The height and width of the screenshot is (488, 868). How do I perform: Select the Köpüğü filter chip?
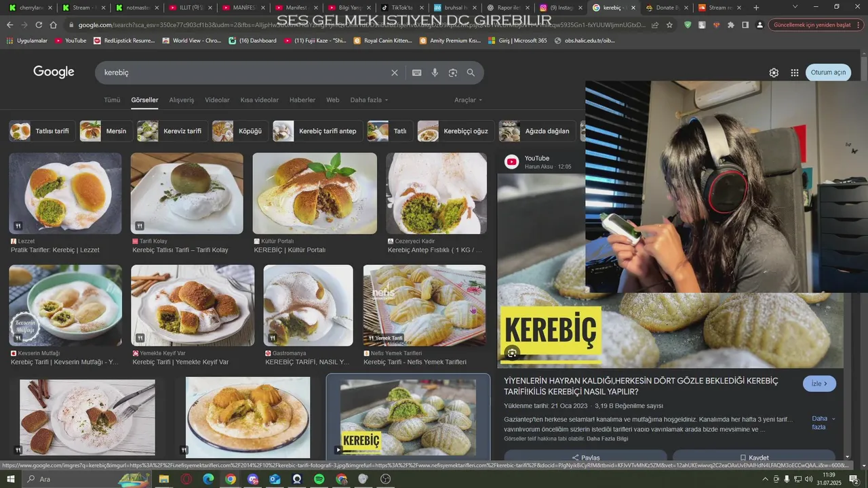239,131
